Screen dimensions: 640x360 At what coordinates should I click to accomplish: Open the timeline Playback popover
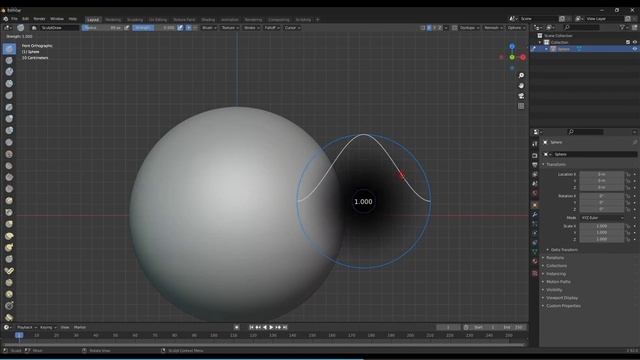click(x=27, y=327)
